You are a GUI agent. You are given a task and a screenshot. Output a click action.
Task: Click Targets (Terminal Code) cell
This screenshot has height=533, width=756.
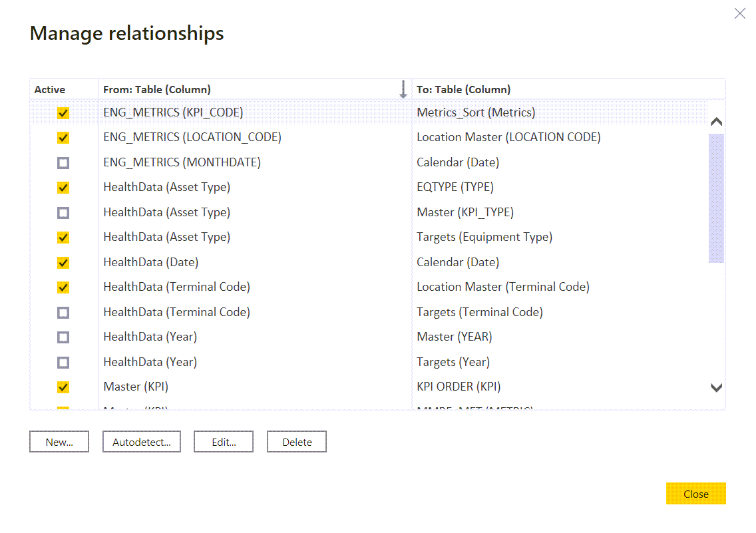pos(480,312)
